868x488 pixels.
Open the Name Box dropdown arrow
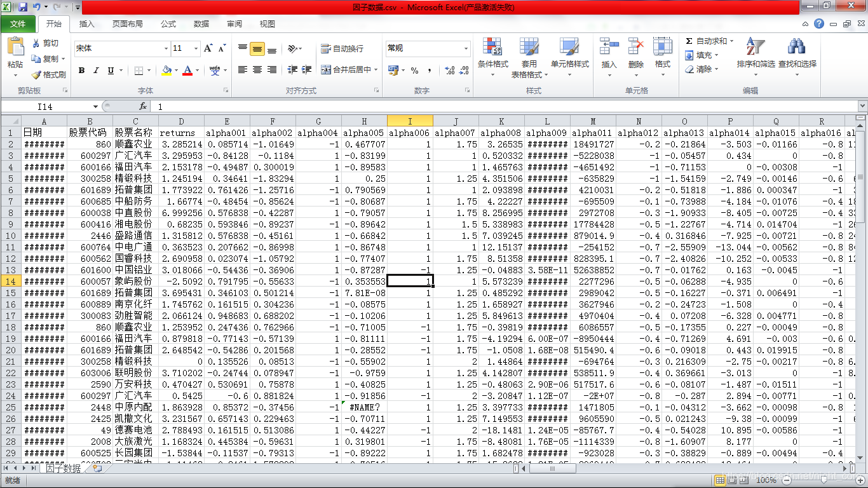pyautogui.click(x=96, y=107)
